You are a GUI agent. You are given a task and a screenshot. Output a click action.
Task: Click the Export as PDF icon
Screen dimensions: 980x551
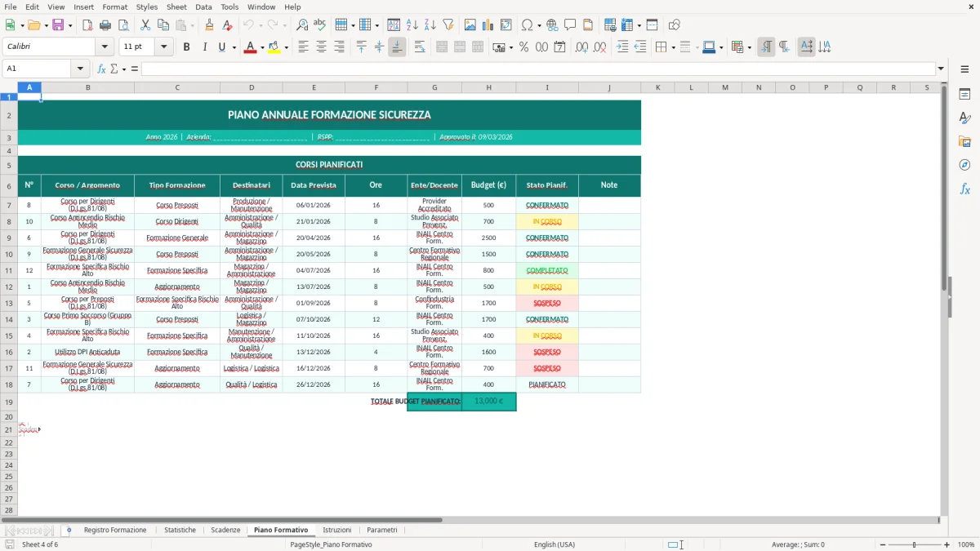pos(87,25)
